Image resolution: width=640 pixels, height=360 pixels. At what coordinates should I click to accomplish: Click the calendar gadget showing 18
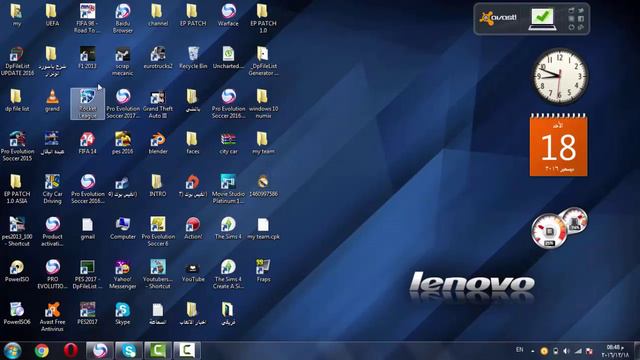558,146
